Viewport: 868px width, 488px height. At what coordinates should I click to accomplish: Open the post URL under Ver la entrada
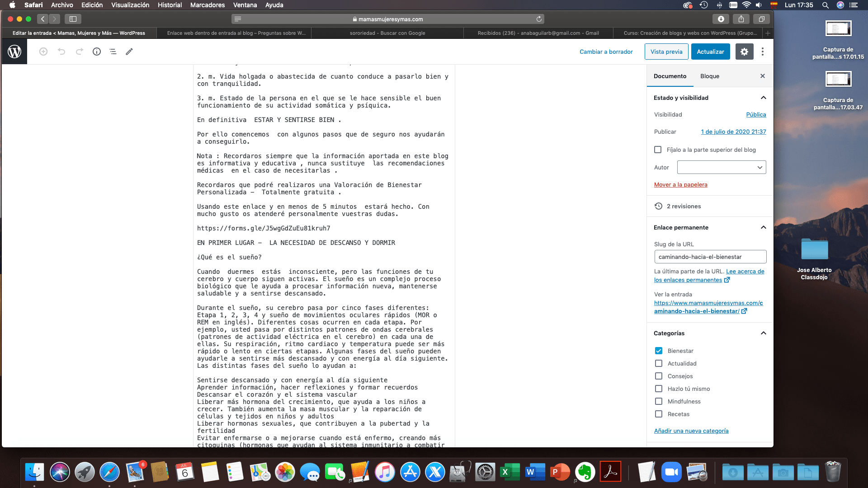708,307
